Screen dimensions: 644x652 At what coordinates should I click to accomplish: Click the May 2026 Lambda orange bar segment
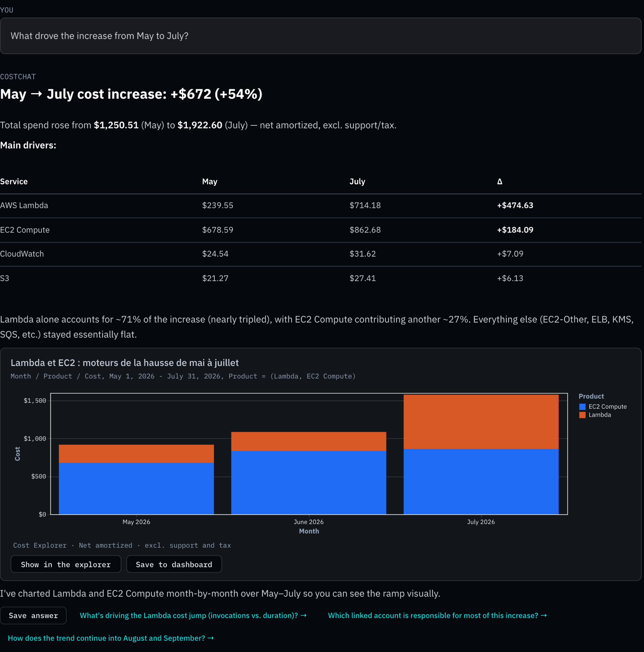[x=136, y=454]
